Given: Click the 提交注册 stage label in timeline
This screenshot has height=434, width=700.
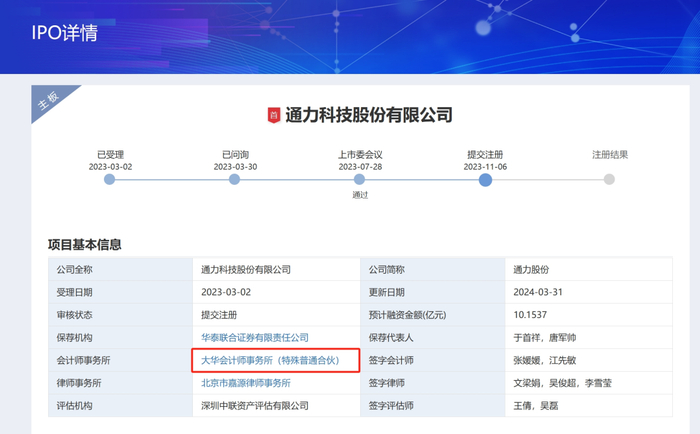Looking at the screenshot, I should point(485,155).
